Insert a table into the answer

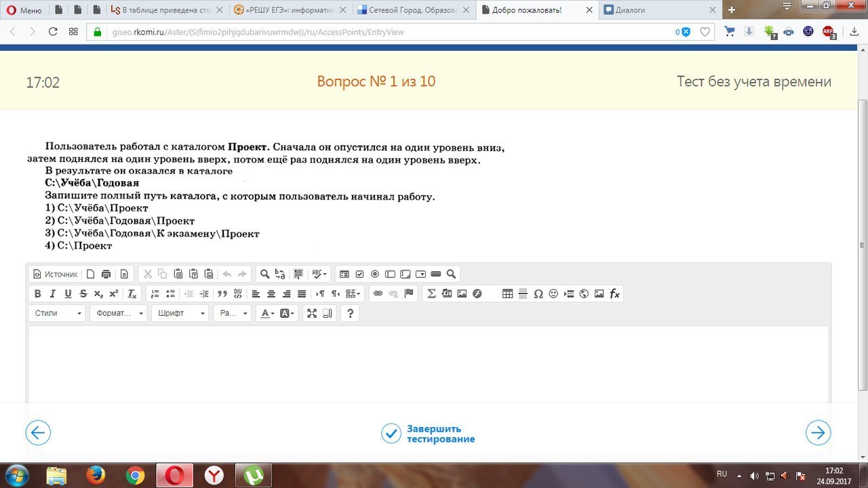coord(507,293)
